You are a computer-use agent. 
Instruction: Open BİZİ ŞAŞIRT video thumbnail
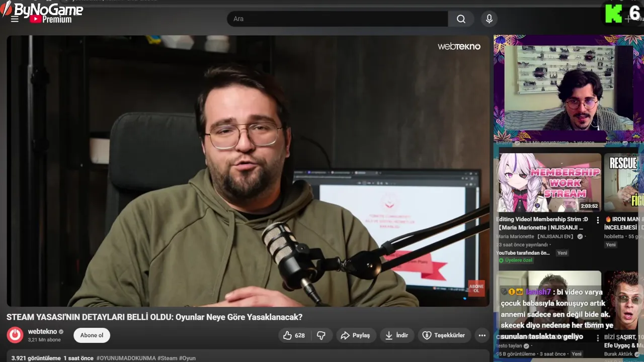[624, 302]
